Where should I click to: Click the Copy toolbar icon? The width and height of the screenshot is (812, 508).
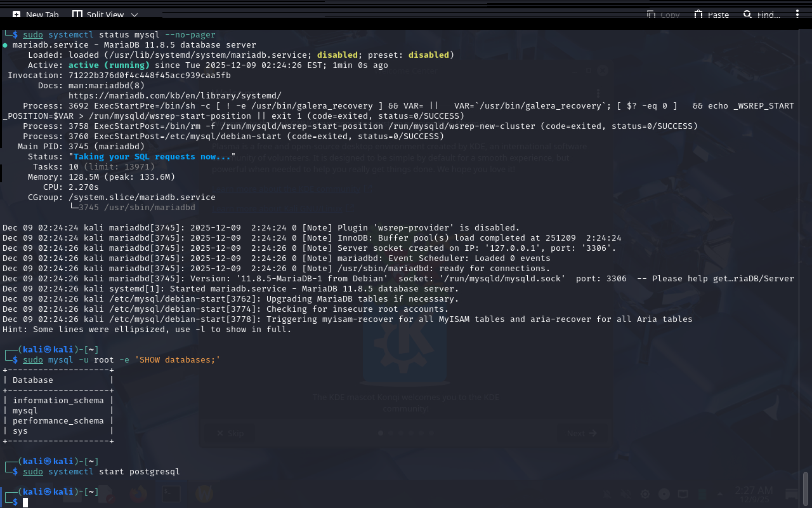tap(663, 15)
